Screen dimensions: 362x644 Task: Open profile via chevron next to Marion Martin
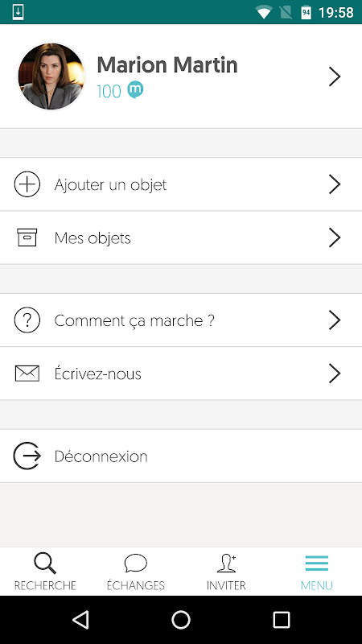pyautogui.click(x=335, y=76)
